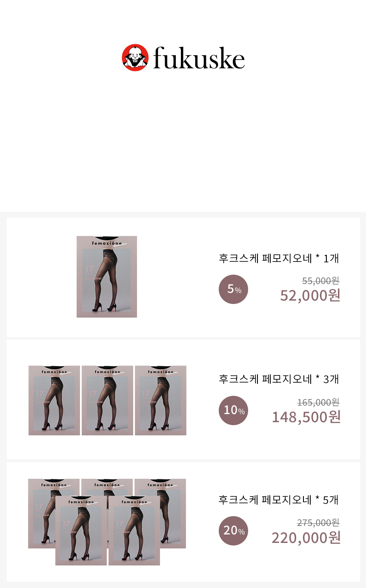Screen dimensions: 366x588
Task: Open the single femozióne package thumbnail
Action: coord(107,277)
